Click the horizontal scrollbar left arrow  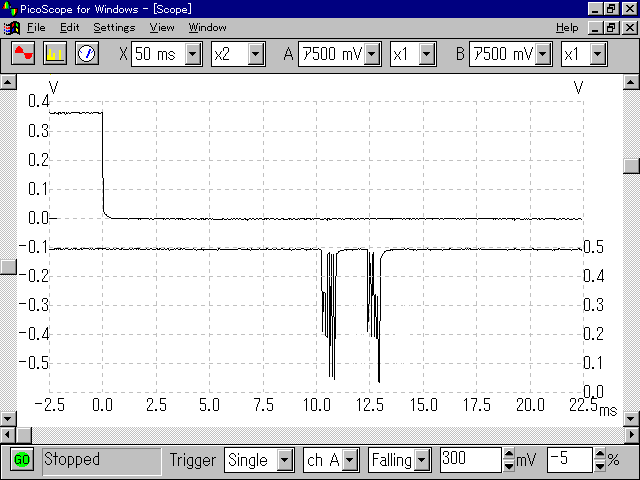(8, 435)
